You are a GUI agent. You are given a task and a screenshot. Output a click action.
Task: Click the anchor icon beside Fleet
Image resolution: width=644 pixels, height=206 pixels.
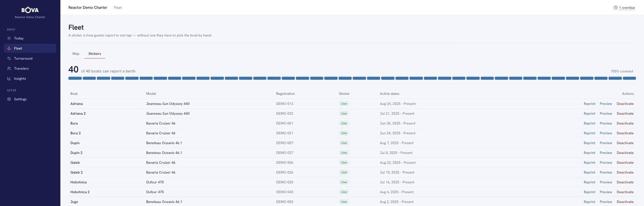point(9,48)
